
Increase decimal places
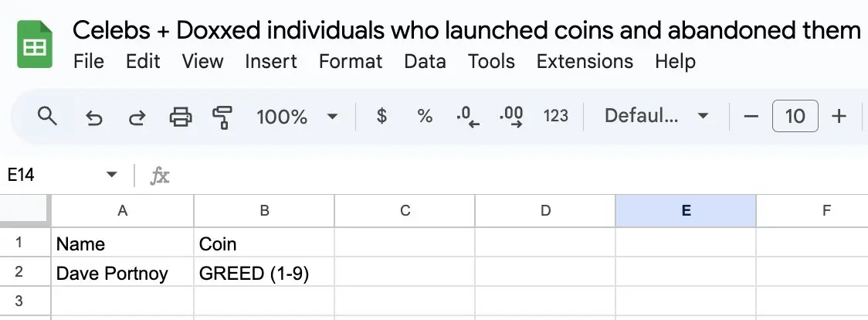point(511,117)
